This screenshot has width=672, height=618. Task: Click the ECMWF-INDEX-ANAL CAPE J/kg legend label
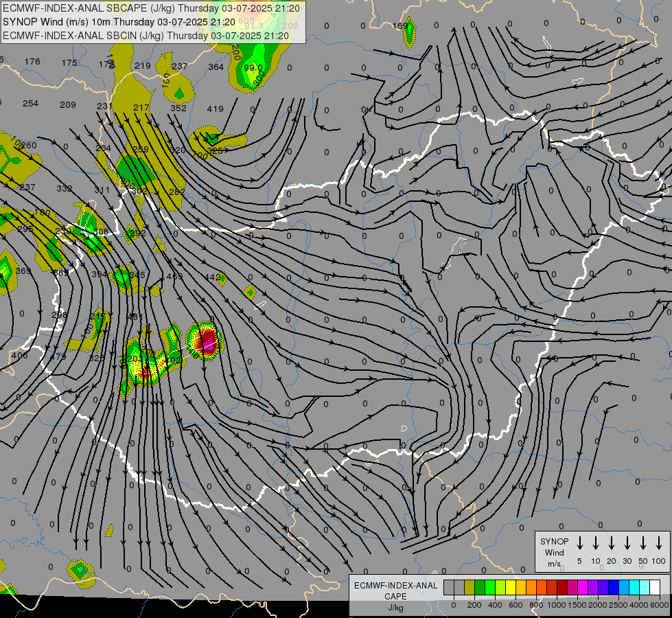(x=395, y=596)
